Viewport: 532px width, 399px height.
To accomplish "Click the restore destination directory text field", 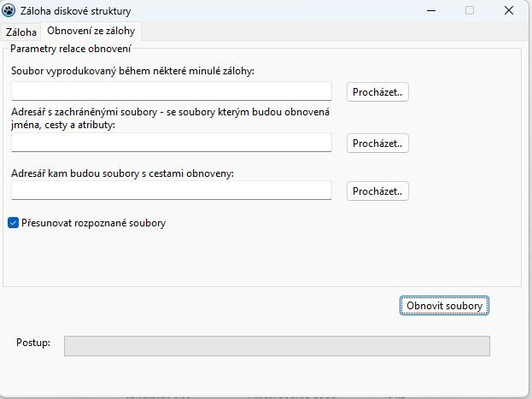I will click(172, 190).
